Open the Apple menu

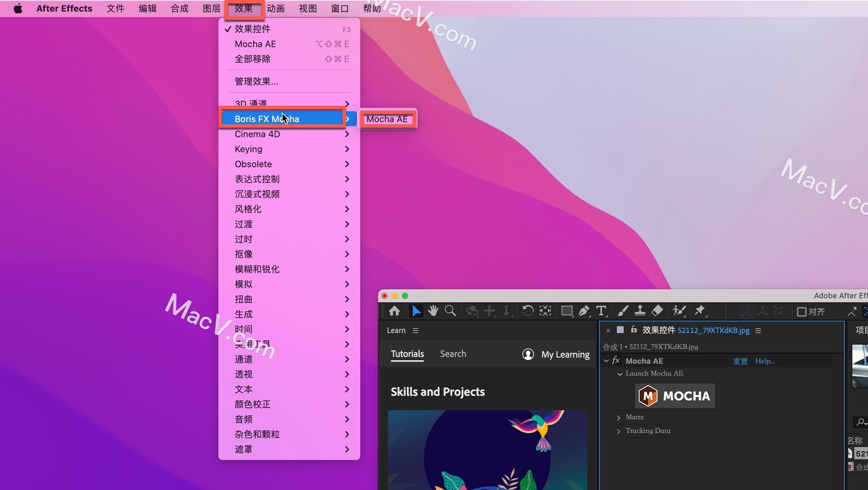(18, 8)
